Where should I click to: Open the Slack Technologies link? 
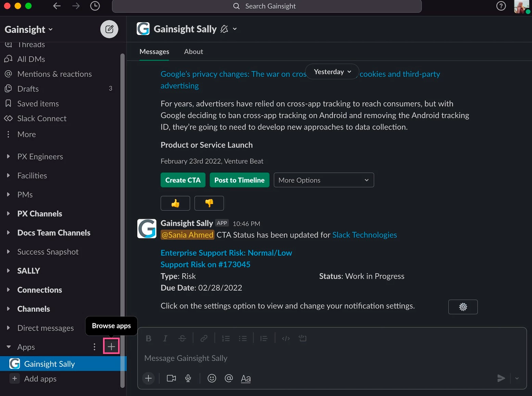coord(365,235)
